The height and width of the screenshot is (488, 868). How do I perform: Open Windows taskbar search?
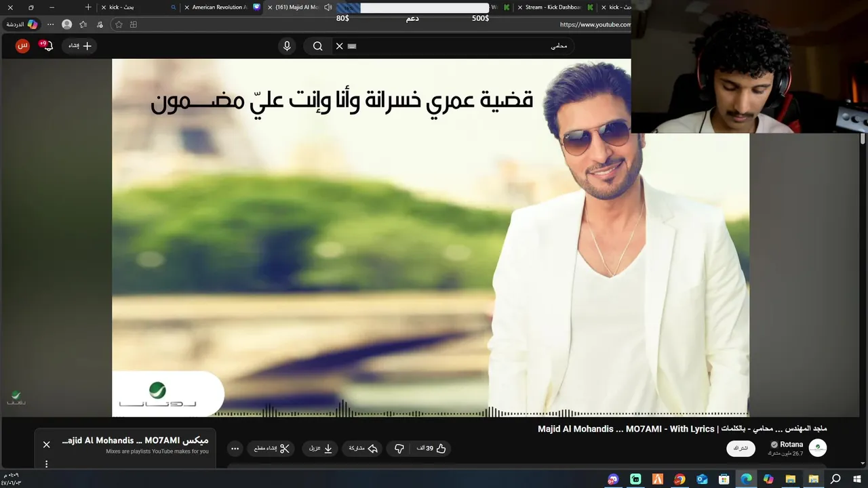[835, 479]
